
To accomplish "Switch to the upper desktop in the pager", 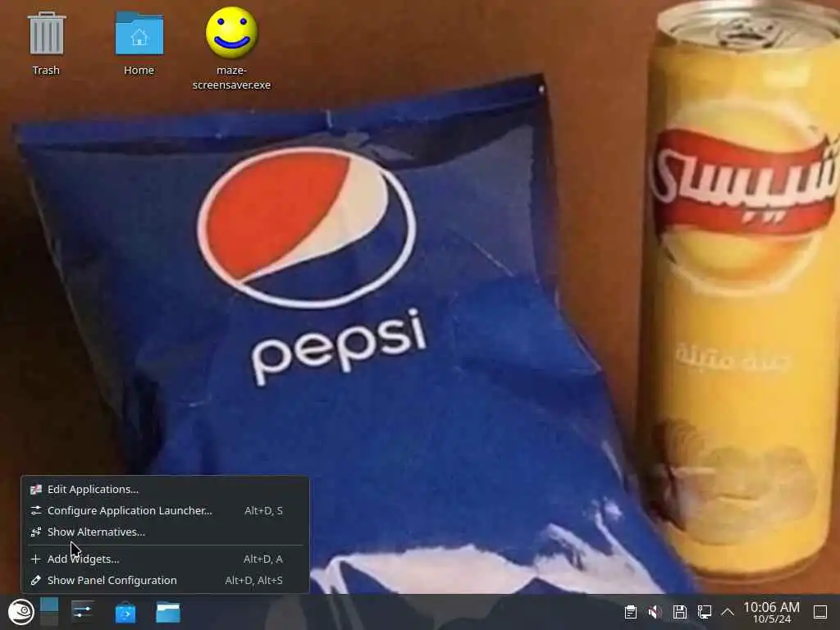I will click(48, 605).
